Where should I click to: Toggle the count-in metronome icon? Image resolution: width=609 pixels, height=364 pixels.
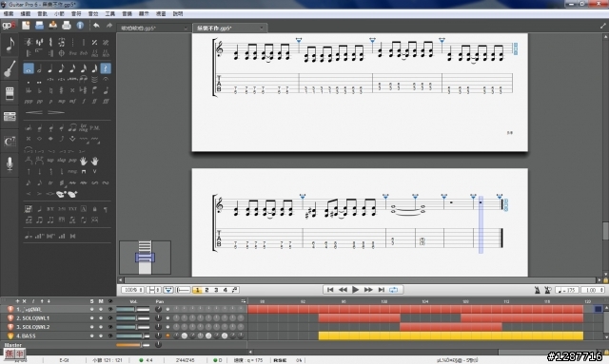tap(548, 290)
